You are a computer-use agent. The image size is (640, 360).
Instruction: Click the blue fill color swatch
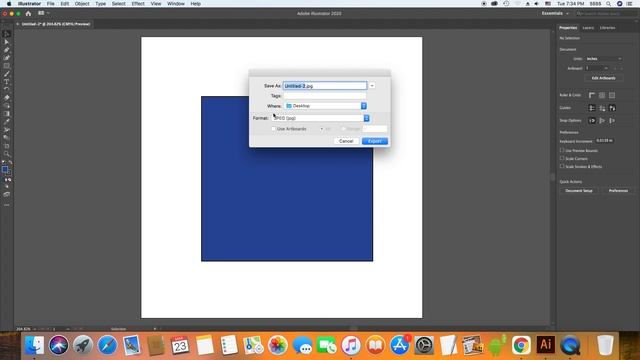coord(4,170)
